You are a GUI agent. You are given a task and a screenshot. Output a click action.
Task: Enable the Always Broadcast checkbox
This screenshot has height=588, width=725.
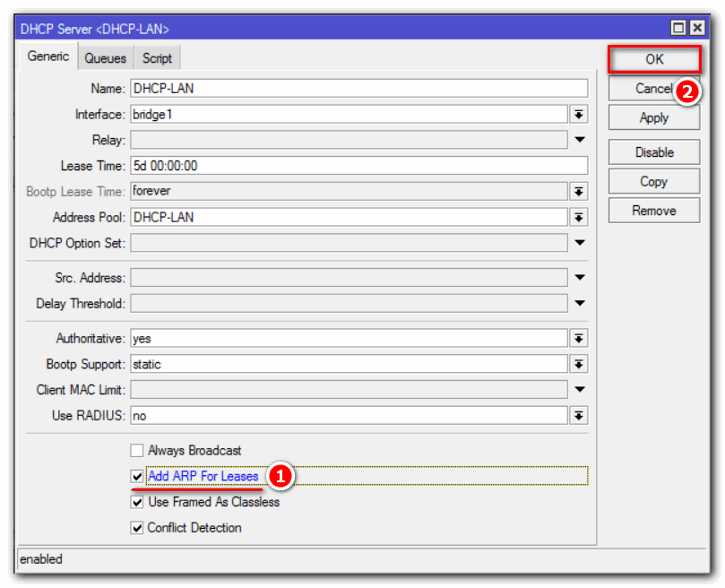click(x=137, y=451)
